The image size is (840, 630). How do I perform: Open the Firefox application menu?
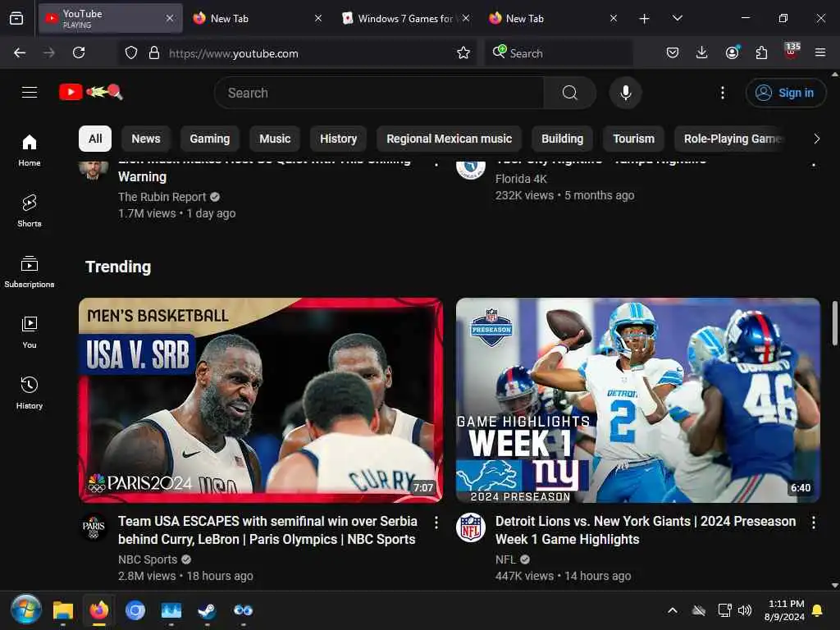pos(820,52)
